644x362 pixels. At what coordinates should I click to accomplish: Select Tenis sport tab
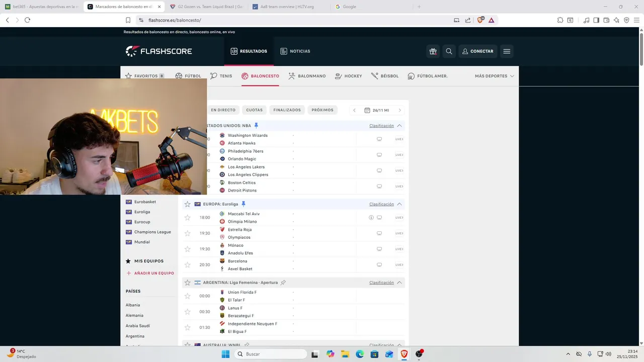(221, 76)
